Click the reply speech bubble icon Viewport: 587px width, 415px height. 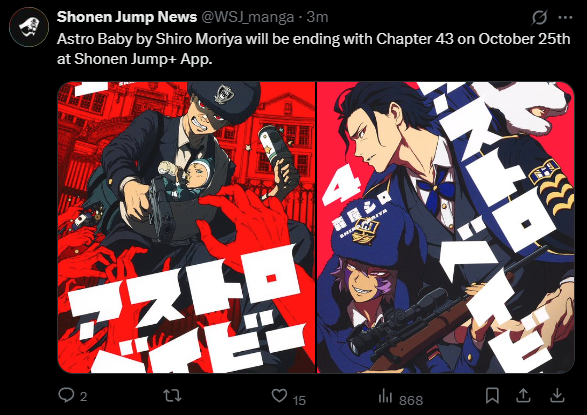66,395
